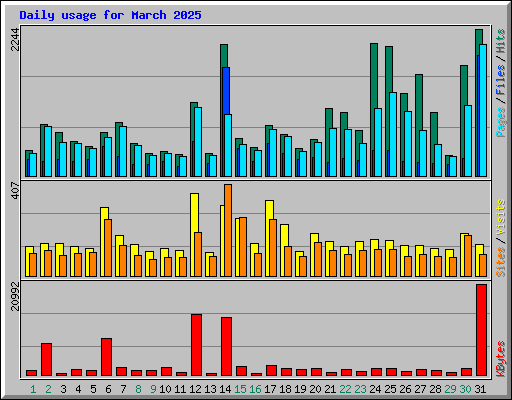This screenshot has width=512, height=400.
Task: Click the cyan Pages bar for day 31
Action: click(x=483, y=110)
